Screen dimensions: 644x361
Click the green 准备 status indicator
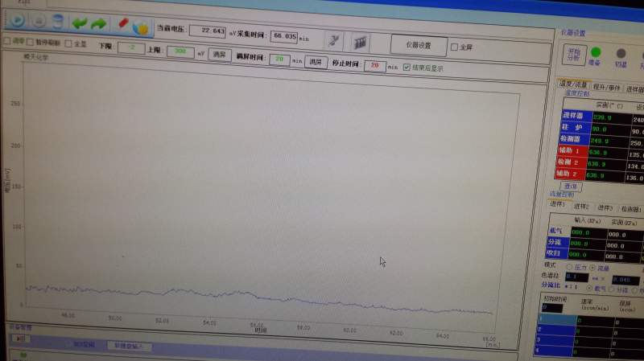pyautogui.click(x=596, y=52)
